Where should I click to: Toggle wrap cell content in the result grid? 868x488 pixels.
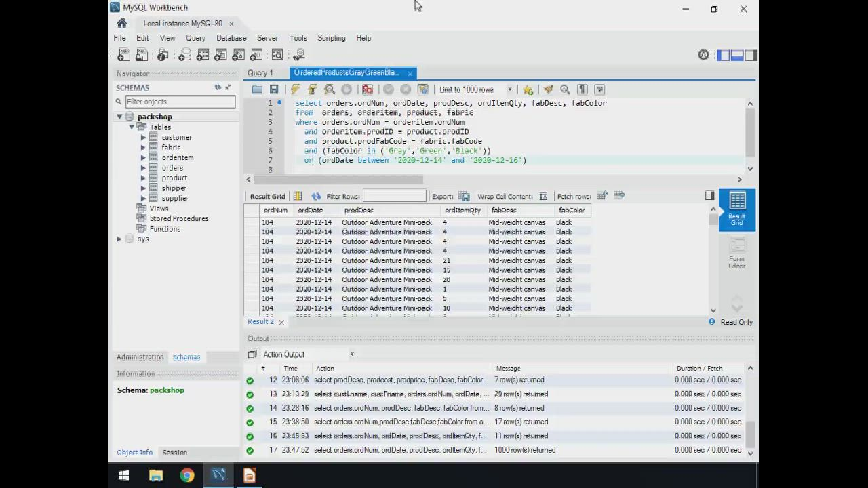[542, 197]
